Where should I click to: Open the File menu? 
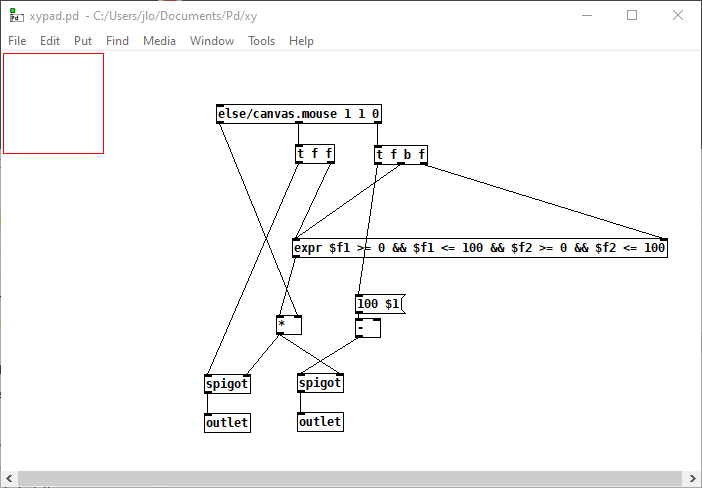(x=17, y=41)
